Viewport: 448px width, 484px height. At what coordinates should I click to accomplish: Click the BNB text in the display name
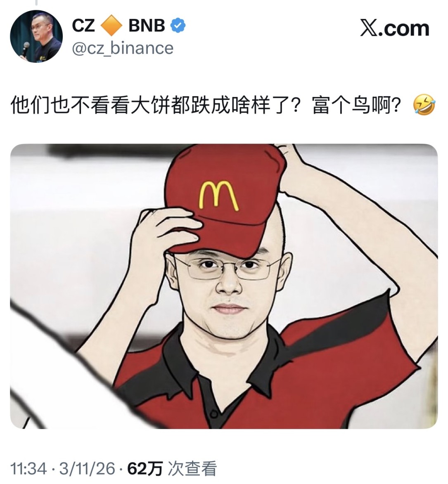click(147, 25)
